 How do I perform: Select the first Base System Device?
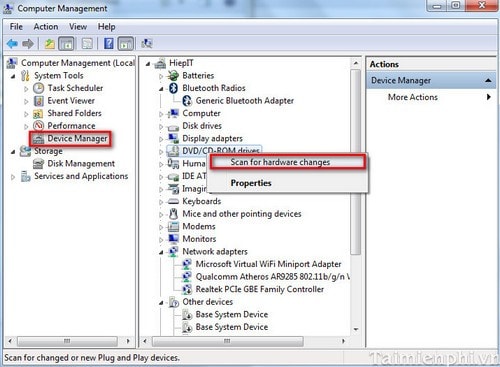tap(232, 314)
